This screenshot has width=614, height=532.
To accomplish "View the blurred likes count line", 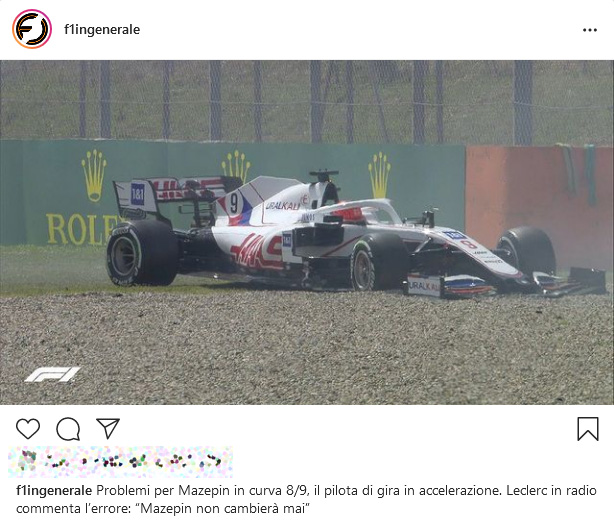I will 121,462.
